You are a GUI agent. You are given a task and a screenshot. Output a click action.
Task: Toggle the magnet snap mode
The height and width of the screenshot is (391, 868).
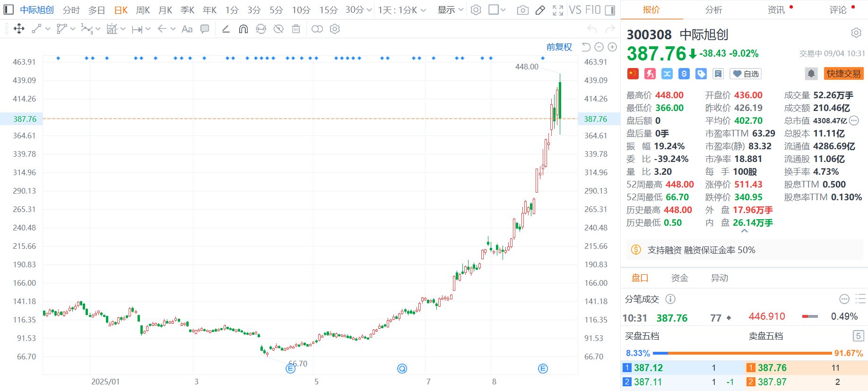click(243, 29)
